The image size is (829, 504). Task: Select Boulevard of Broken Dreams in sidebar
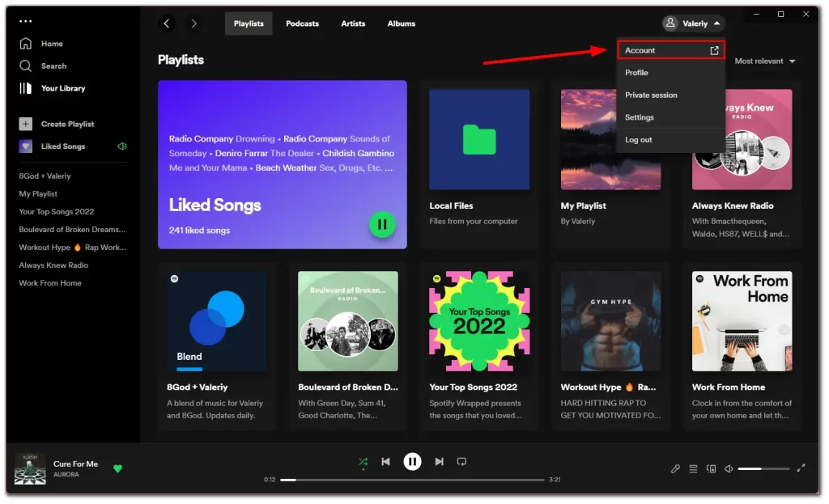[x=72, y=230]
